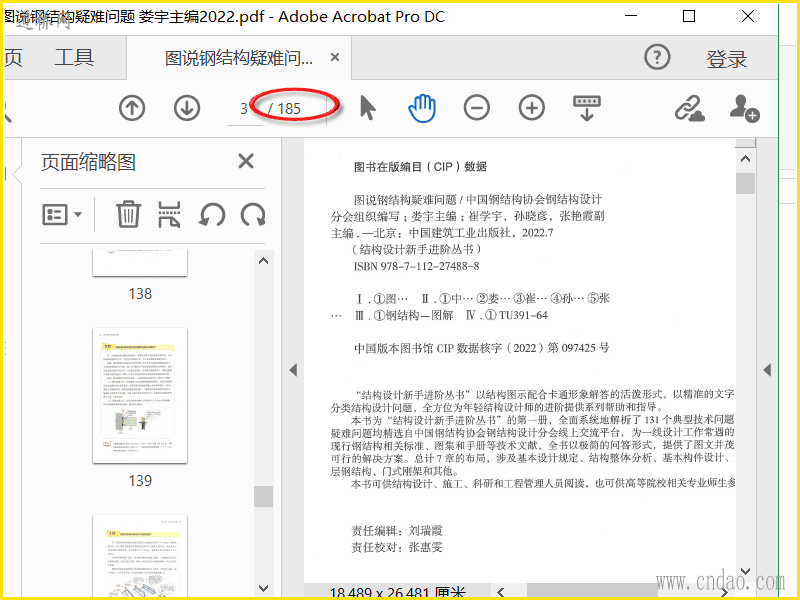Image resolution: width=800 pixels, height=600 pixels.
Task: Select the 图说钢结构疑难问 document tab
Action: click(239, 58)
